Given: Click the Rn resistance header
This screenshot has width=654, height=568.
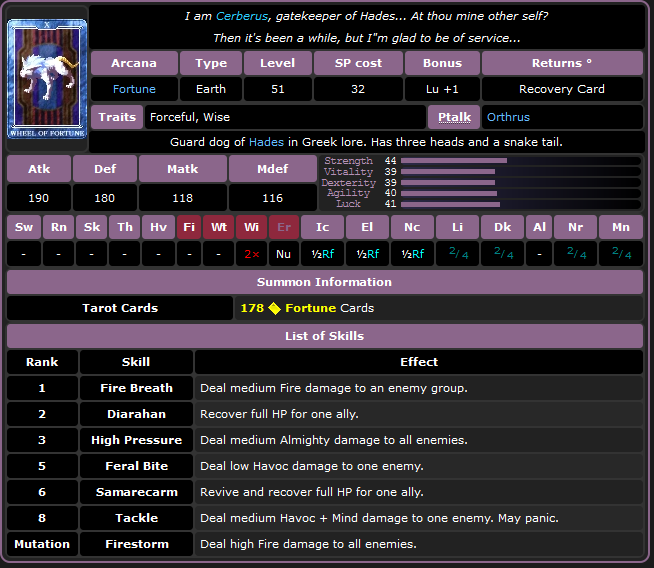Looking at the screenshot, I should tap(59, 227).
